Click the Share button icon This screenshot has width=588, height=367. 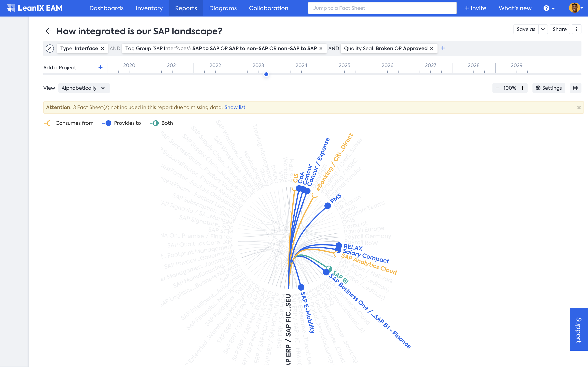click(x=560, y=29)
